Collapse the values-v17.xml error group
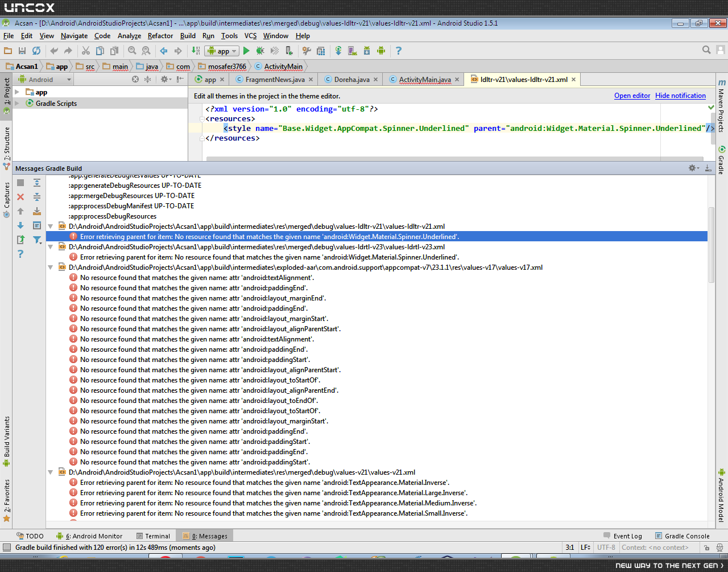This screenshot has width=728, height=572. click(50, 268)
